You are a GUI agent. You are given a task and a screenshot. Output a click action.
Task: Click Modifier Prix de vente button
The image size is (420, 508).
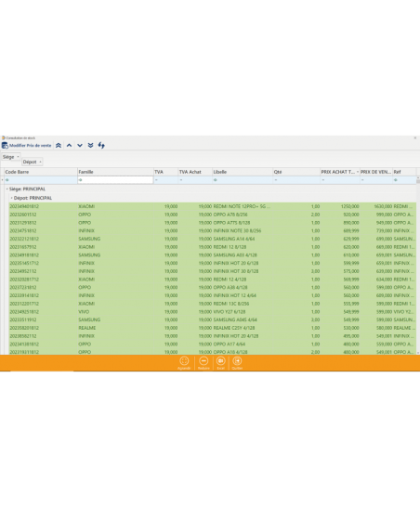(x=27, y=146)
